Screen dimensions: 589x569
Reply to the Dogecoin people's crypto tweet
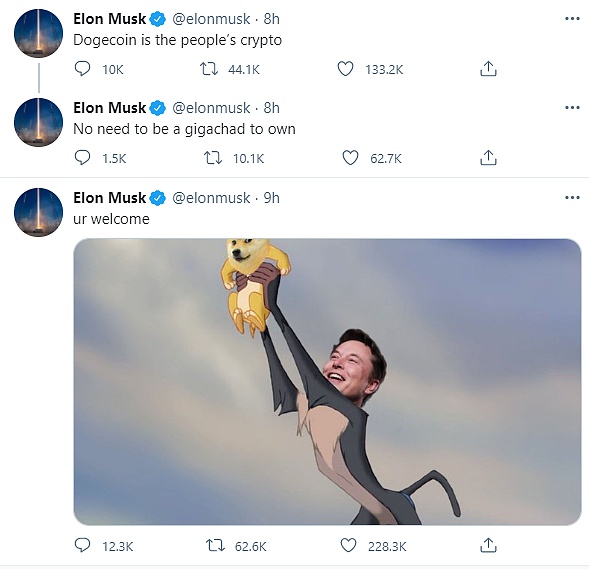[82, 69]
